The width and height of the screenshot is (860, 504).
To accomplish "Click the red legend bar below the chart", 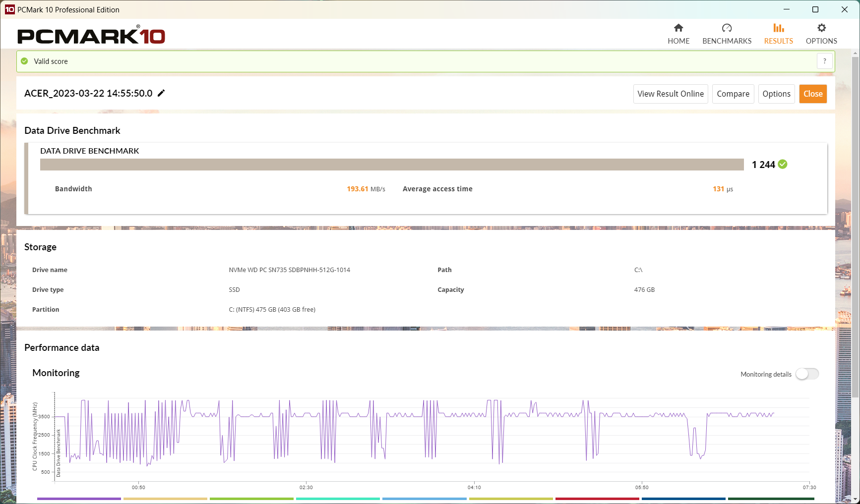I will (x=597, y=499).
